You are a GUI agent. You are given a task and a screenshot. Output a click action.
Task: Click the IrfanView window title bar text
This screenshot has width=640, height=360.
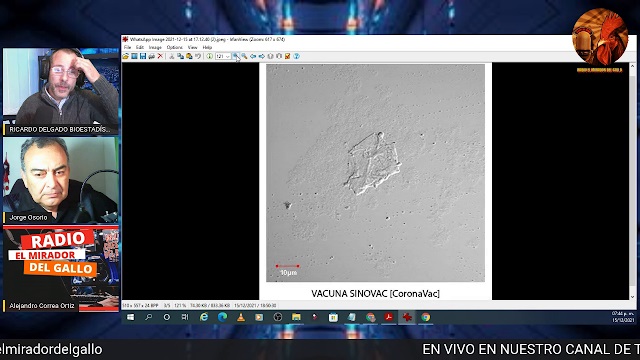(207, 40)
